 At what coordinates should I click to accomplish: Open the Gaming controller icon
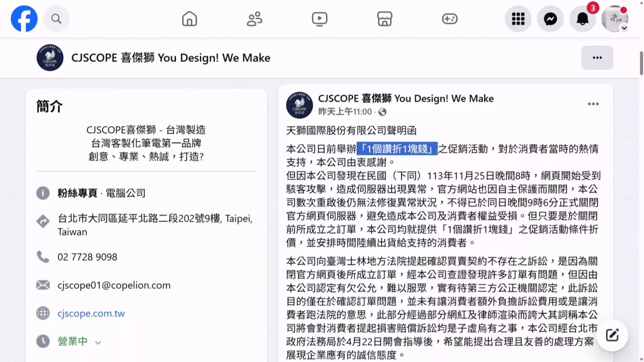pyautogui.click(x=450, y=19)
